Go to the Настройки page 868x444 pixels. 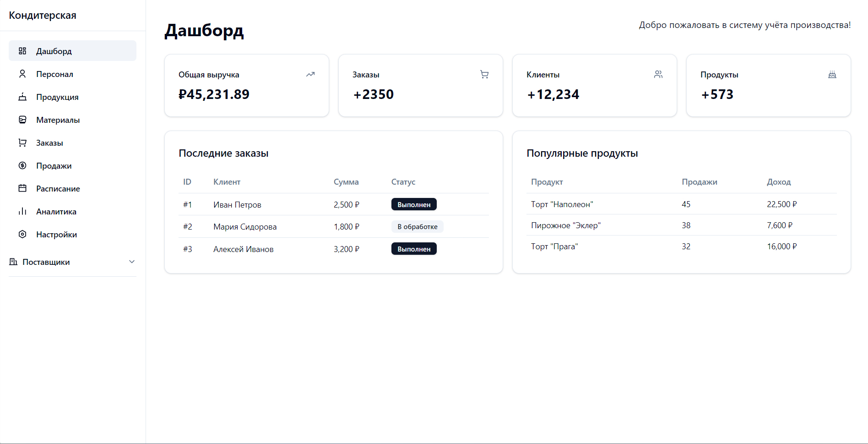click(56, 235)
